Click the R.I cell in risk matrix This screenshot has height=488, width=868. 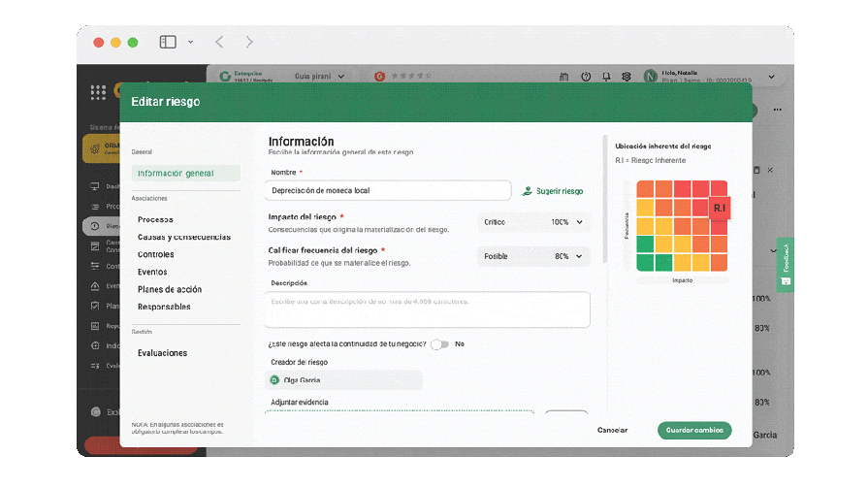719,208
